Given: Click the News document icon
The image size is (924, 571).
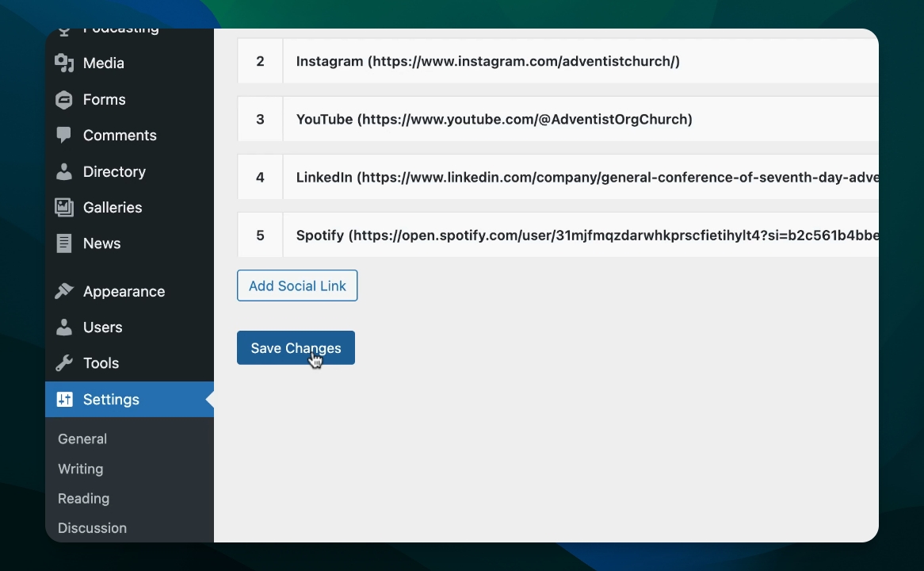Looking at the screenshot, I should tap(64, 243).
